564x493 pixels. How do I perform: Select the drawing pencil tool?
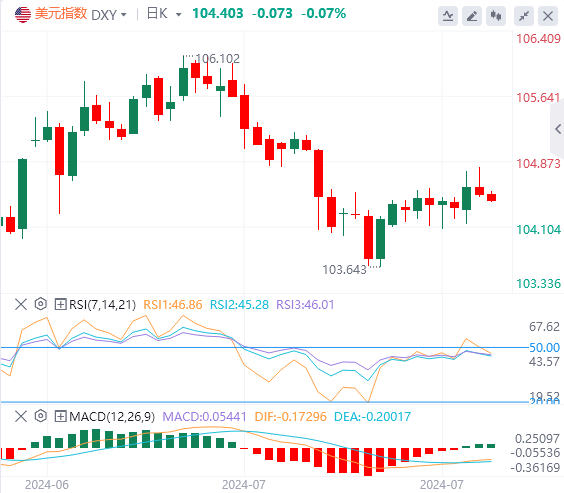[x=472, y=16]
